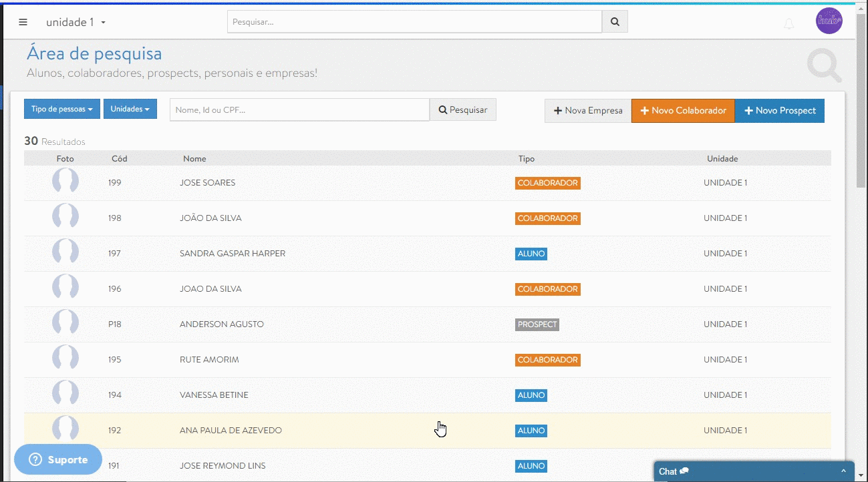Click the Pesquisar button next to the name field
This screenshot has width=868, height=482.
pos(462,109)
